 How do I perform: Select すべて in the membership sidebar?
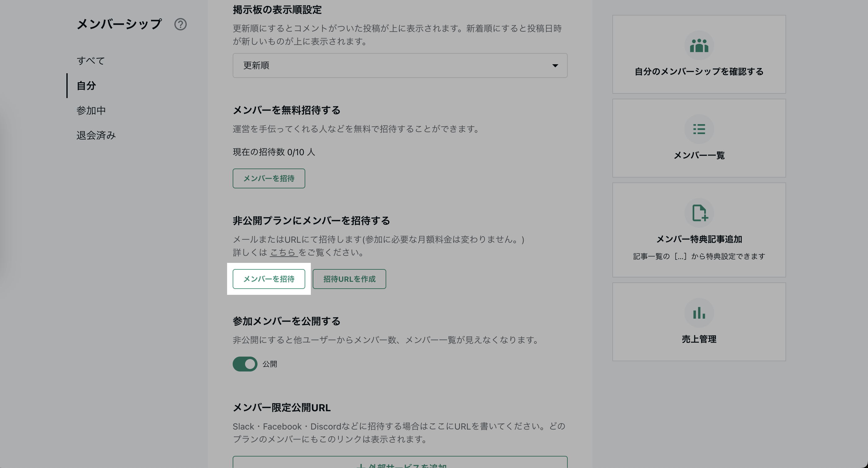pyautogui.click(x=91, y=61)
